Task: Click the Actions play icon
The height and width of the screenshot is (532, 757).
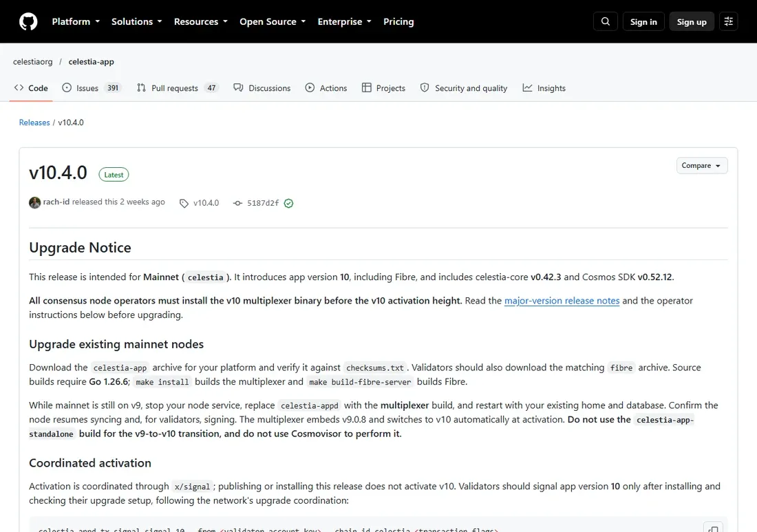Action: tap(310, 88)
